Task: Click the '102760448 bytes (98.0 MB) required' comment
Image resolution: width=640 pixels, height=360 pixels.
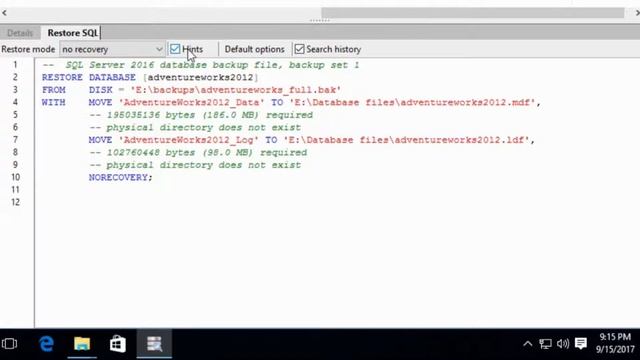Action: (198, 153)
